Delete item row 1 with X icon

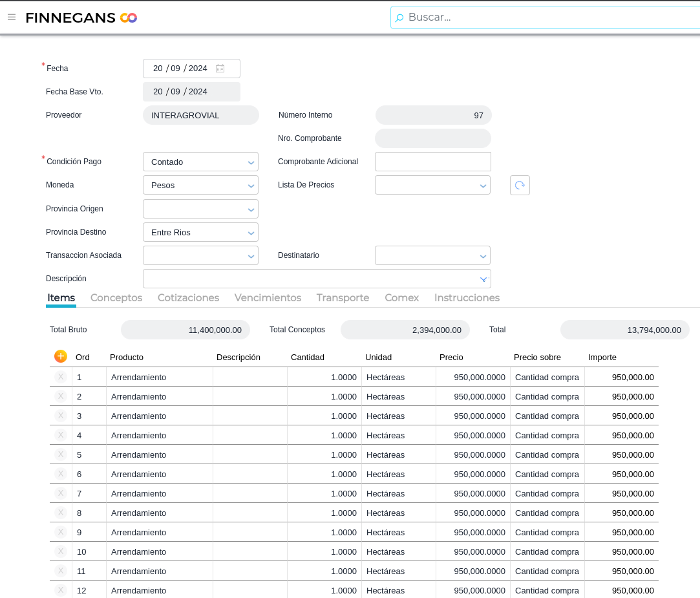pyautogui.click(x=61, y=377)
